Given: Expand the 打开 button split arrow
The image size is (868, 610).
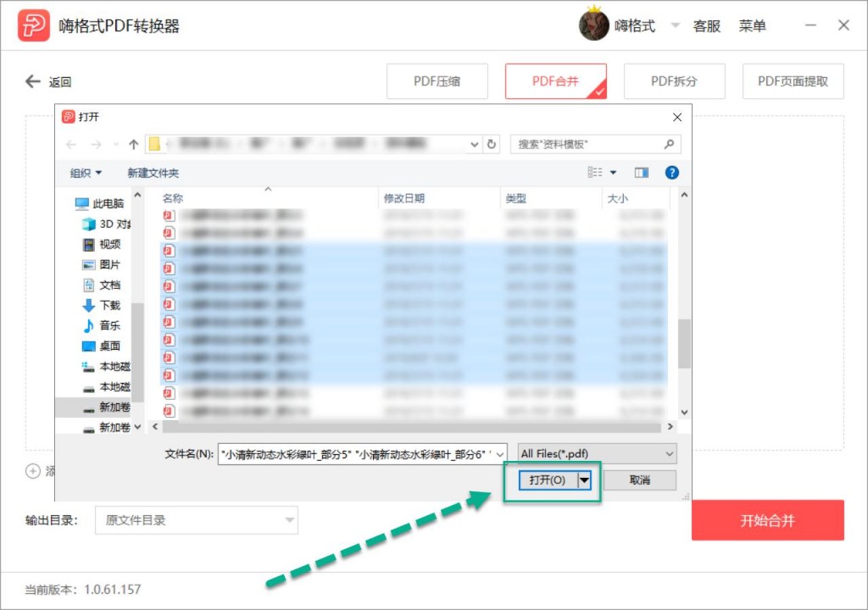Looking at the screenshot, I should (x=584, y=480).
